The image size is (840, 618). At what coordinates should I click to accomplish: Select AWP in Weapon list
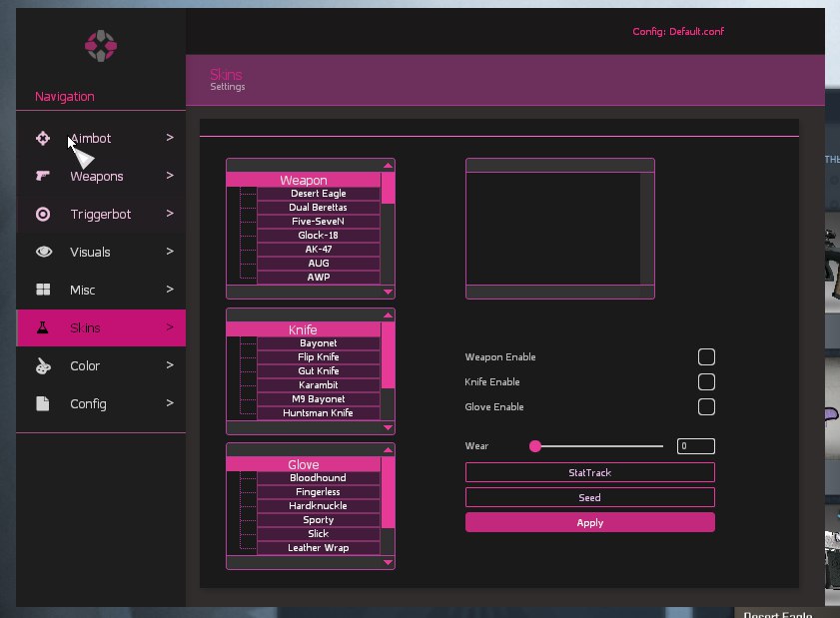click(319, 277)
